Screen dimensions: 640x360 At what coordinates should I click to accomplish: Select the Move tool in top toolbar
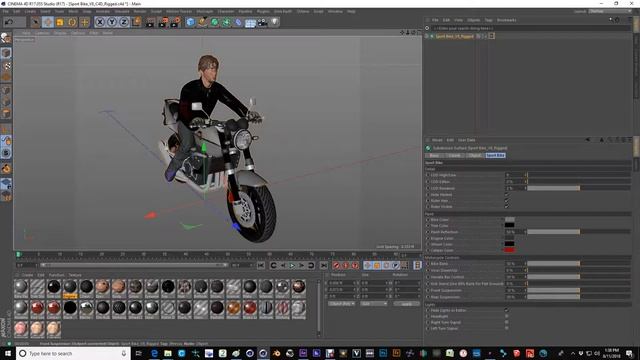pyautogui.click(x=48, y=22)
